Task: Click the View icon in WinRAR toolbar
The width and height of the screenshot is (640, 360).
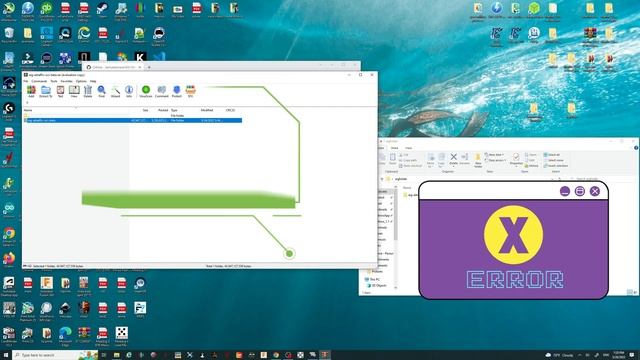Action: 74,91
